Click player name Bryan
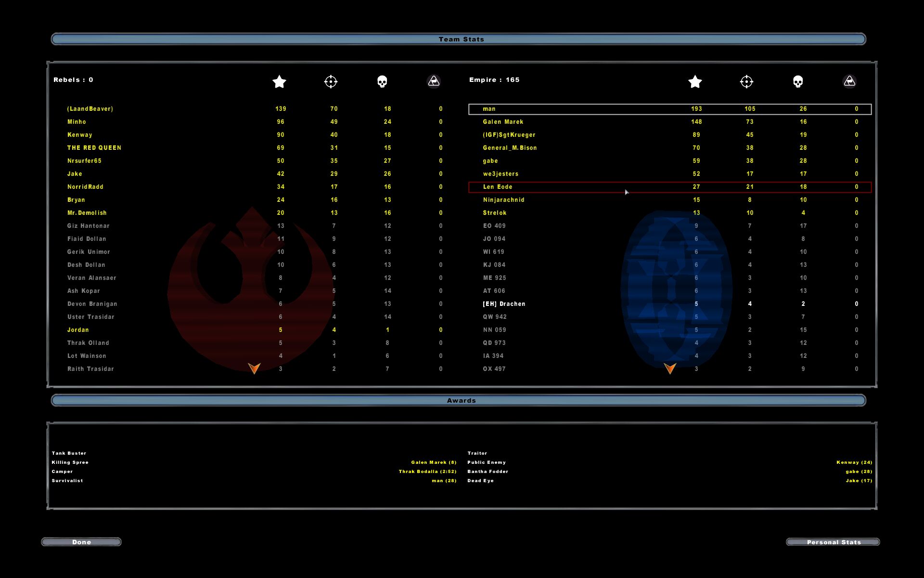The width and height of the screenshot is (924, 578). [x=76, y=200]
